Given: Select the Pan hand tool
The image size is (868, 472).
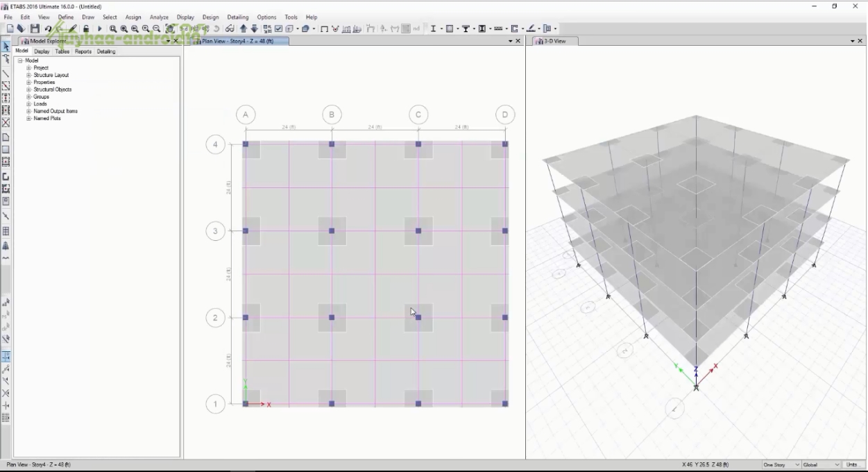Looking at the screenshot, I should (x=170, y=28).
